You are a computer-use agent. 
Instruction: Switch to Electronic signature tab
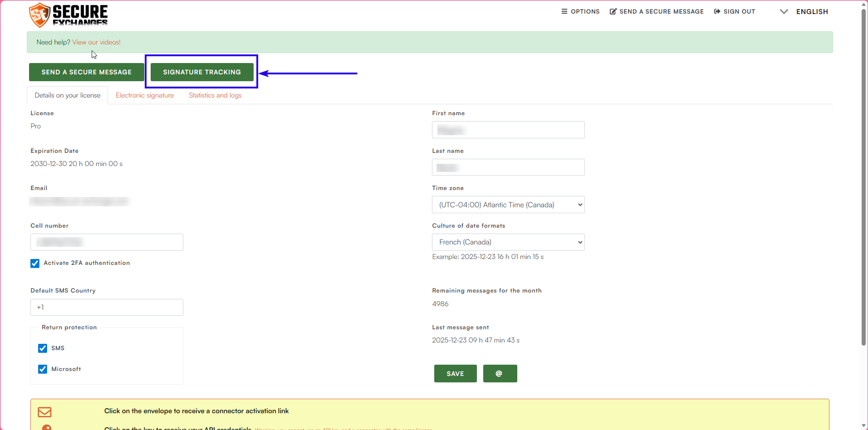pyautogui.click(x=145, y=95)
